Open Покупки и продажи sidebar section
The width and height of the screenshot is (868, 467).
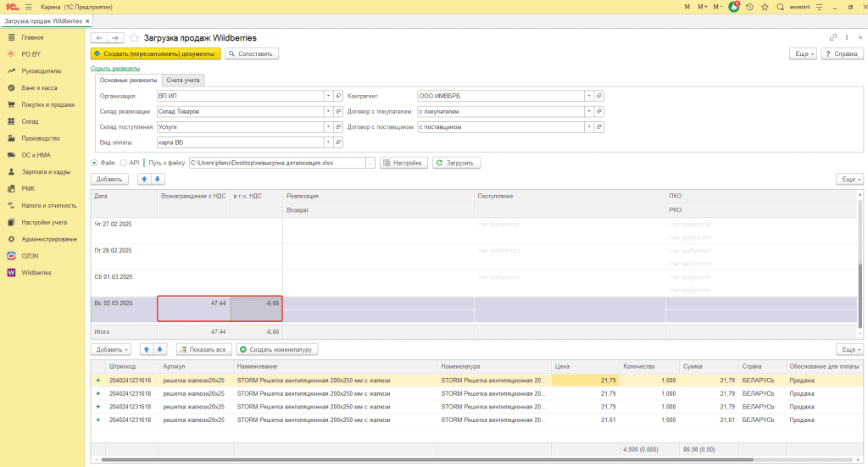[47, 104]
